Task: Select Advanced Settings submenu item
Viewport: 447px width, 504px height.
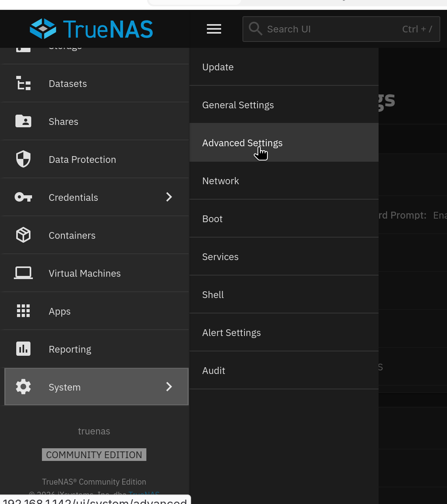Action: [284, 142]
